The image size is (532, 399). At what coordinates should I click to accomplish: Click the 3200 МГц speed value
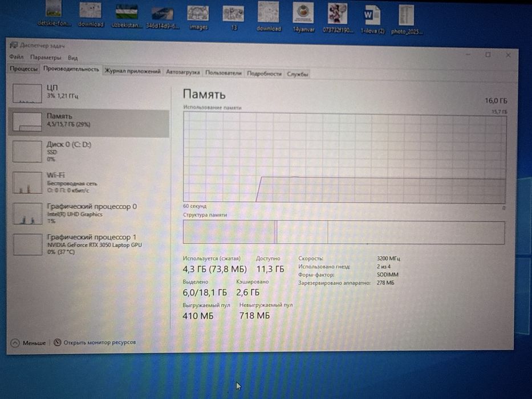[388, 259]
